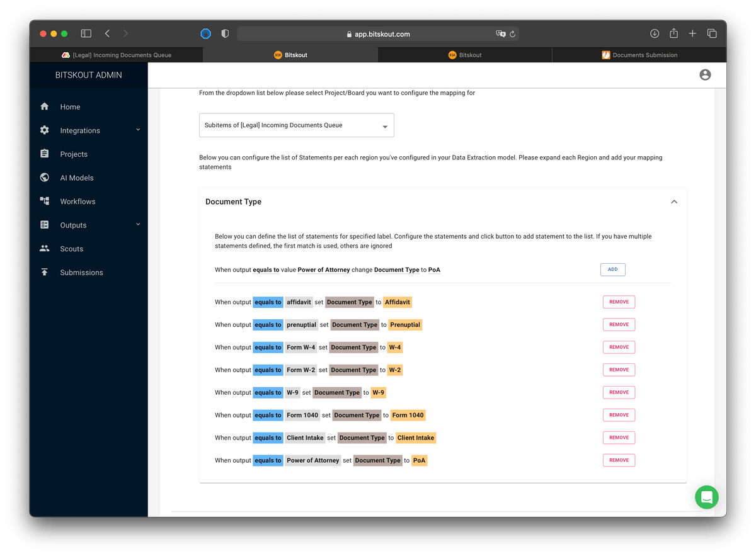
Task: Remove the Power of Attorney statement row
Action: pyautogui.click(x=619, y=460)
